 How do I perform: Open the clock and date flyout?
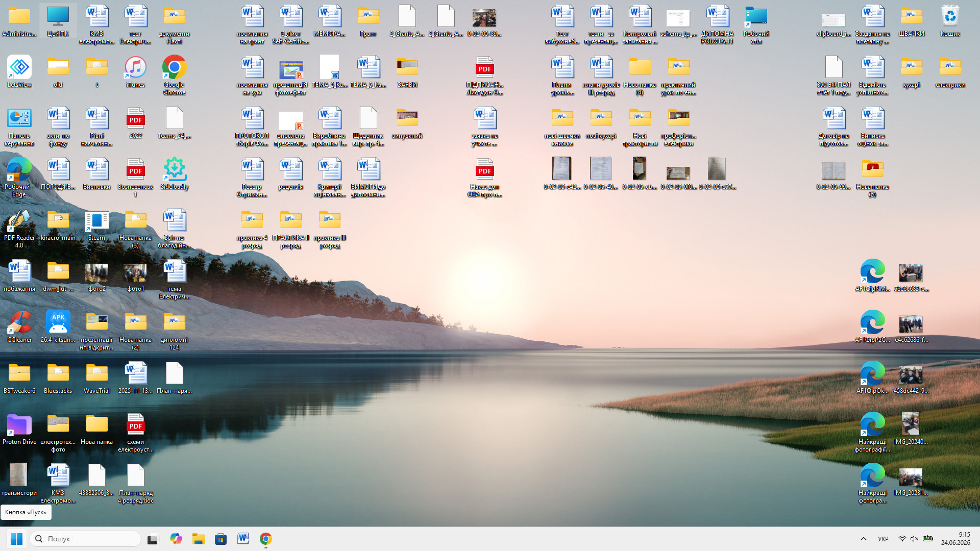(955, 539)
